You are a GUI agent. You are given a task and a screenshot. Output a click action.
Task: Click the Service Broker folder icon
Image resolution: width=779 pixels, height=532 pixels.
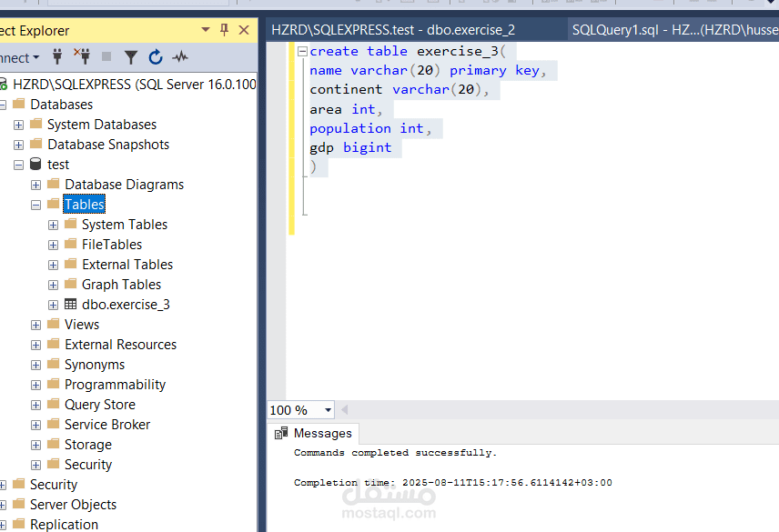(53, 423)
